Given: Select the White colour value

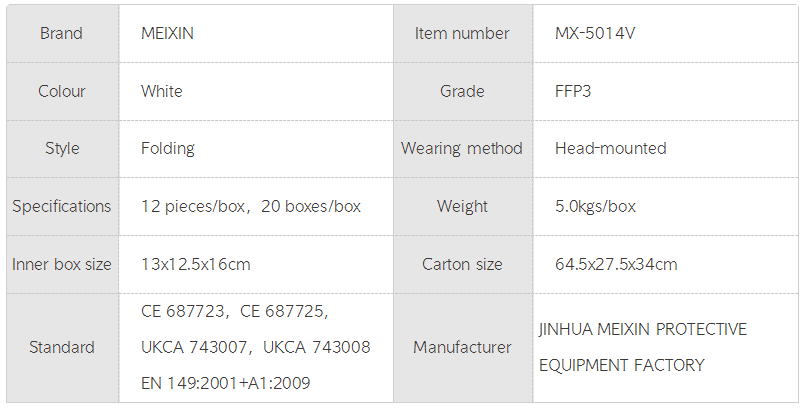Looking at the screenshot, I should point(162,91).
